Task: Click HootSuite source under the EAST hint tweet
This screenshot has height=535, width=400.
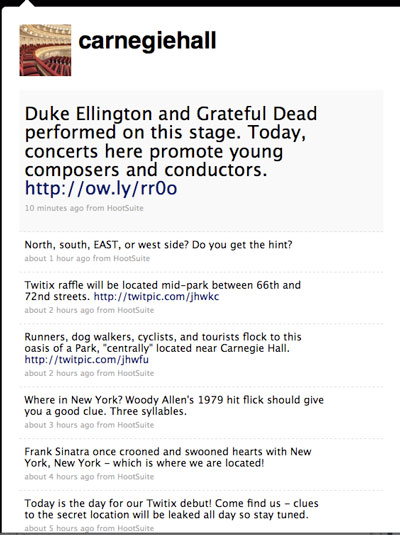Action: click(131, 258)
